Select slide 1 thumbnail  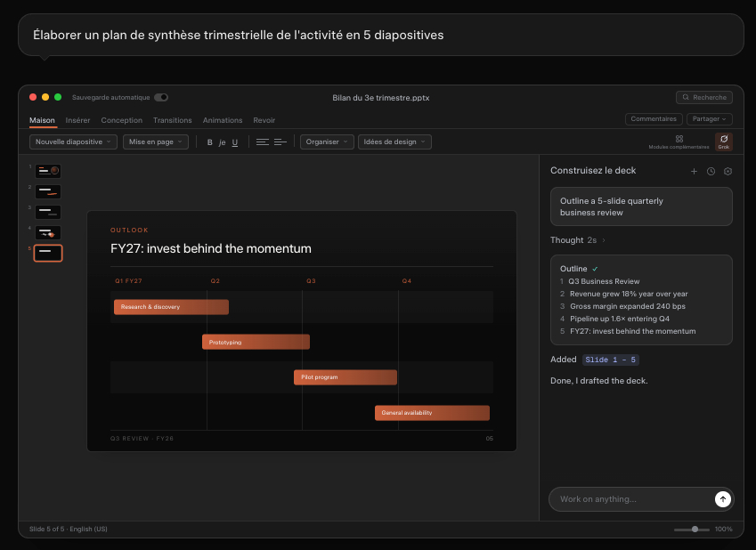(48, 171)
